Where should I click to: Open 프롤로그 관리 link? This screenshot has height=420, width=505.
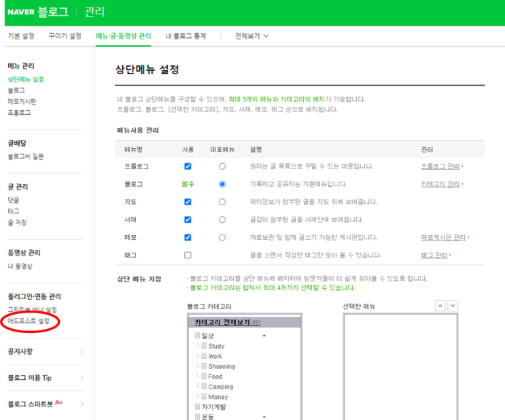tap(440, 167)
